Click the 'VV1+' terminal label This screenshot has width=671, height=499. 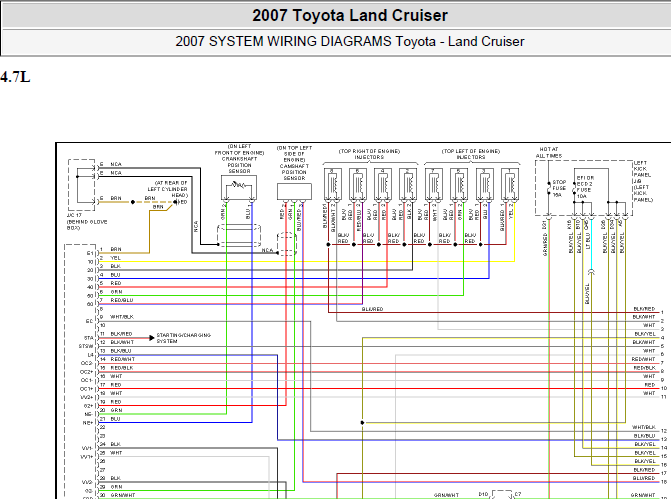tap(87, 457)
